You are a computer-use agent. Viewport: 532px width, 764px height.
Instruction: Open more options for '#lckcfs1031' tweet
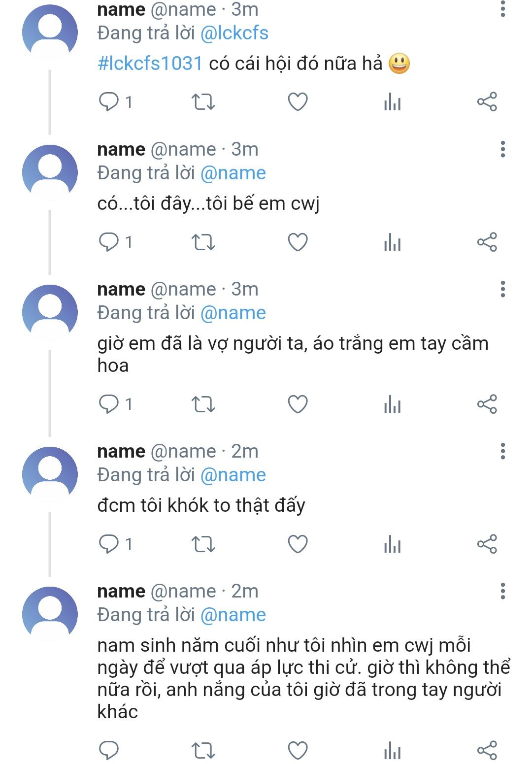point(502,9)
